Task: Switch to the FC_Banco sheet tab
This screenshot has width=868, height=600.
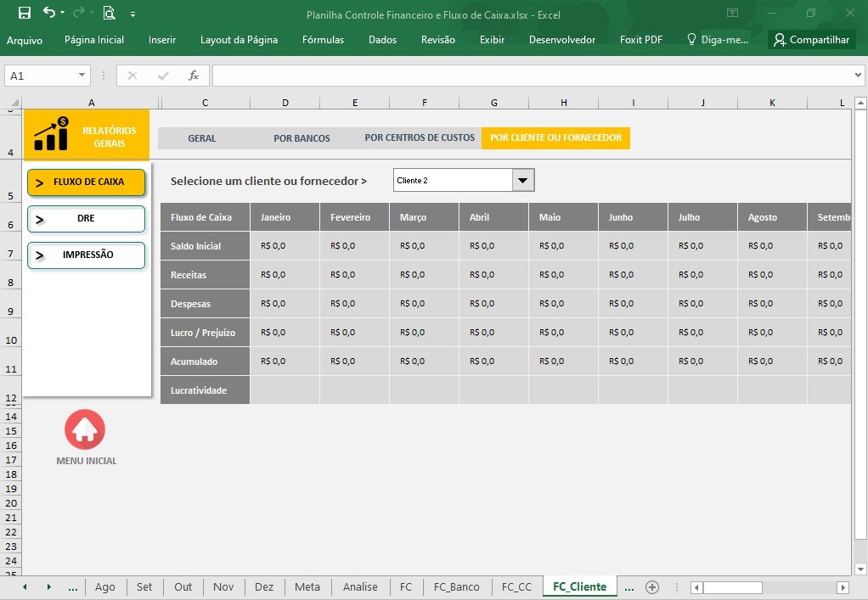Action: click(457, 586)
